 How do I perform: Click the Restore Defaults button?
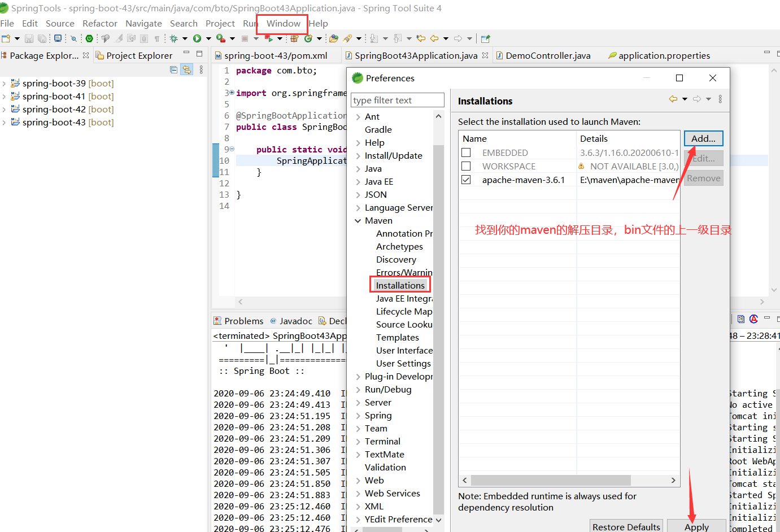coord(626,526)
